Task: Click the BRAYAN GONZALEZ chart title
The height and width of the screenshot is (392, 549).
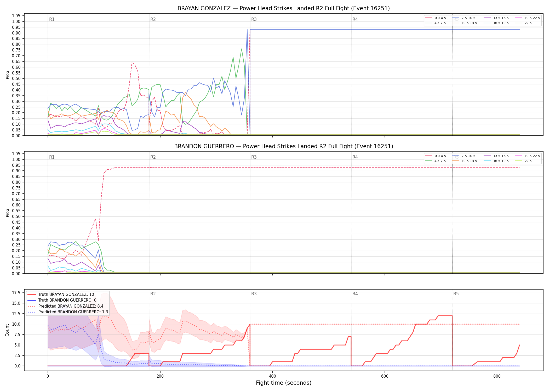Action: tap(284, 8)
